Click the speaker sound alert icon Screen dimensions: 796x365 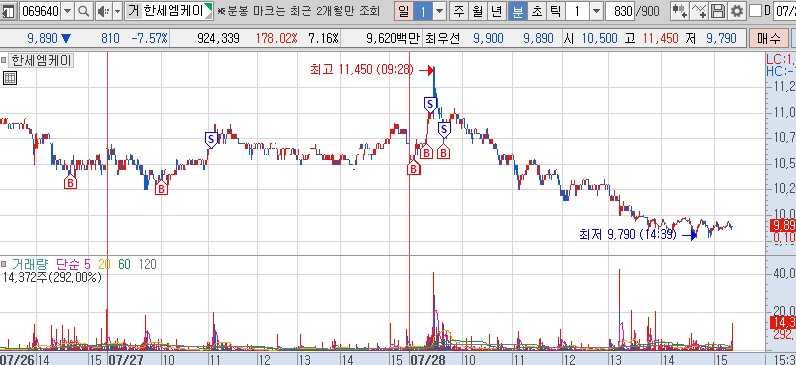[103, 11]
